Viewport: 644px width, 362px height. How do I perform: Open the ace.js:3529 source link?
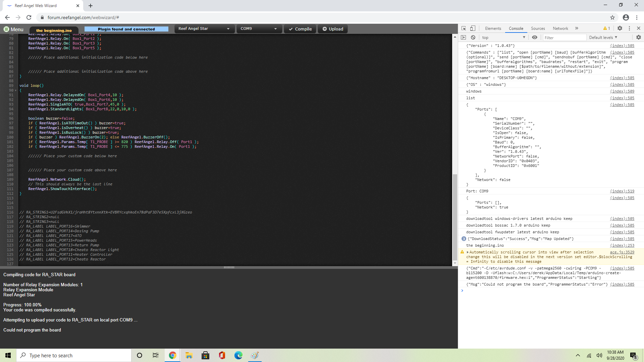pyautogui.click(x=622, y=252)
